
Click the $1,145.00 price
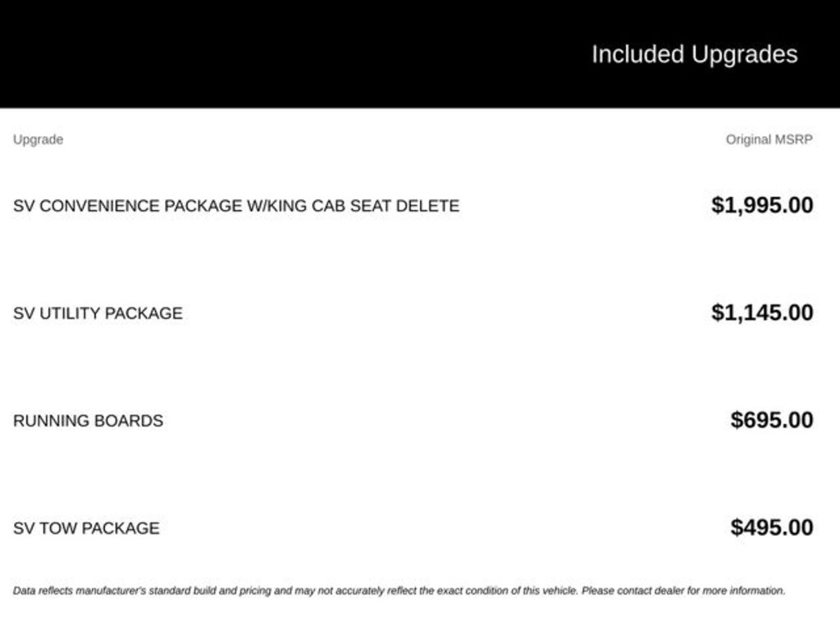762,313
